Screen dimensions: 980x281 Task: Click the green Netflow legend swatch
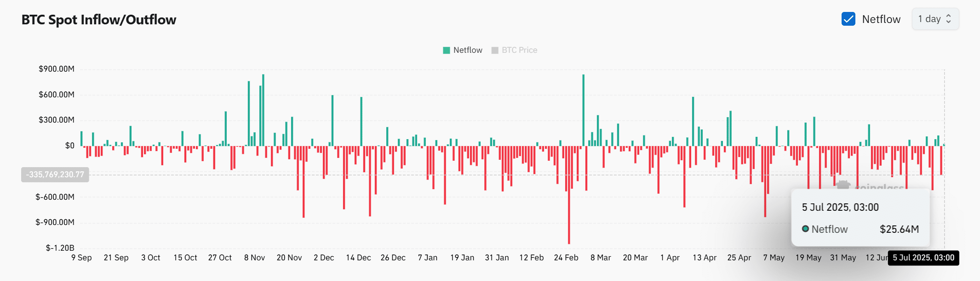coord(446,51)
